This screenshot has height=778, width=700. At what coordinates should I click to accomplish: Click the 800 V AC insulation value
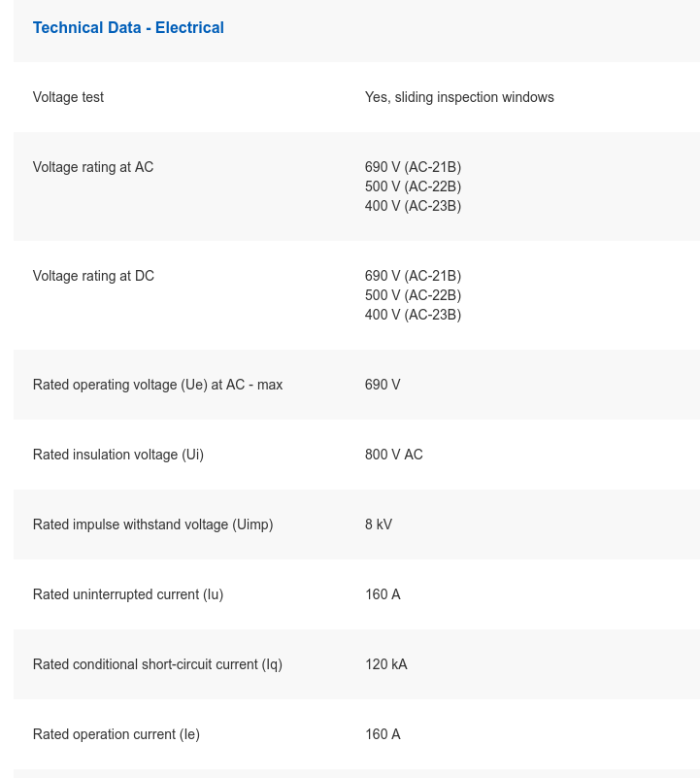click(x=393, y=455)
